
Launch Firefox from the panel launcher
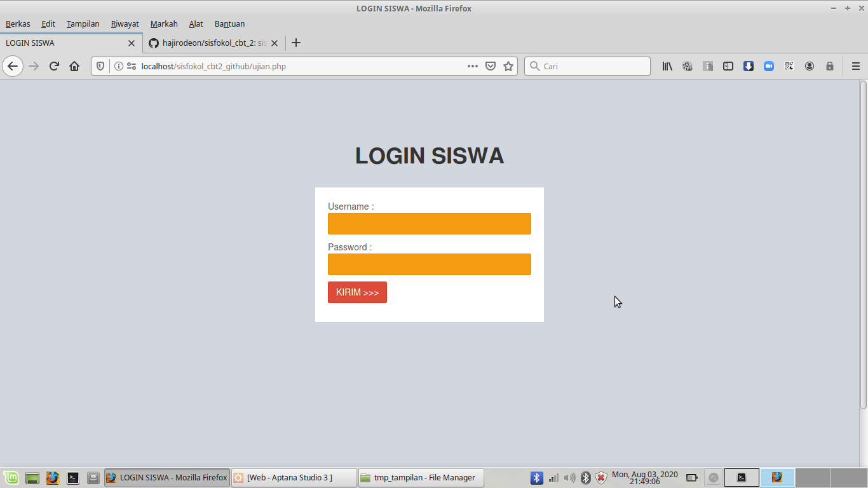tap(53, 478)
